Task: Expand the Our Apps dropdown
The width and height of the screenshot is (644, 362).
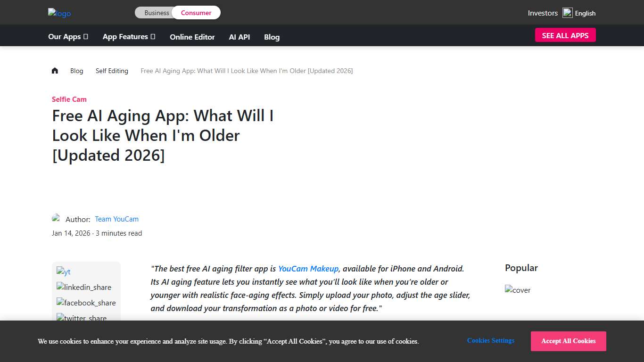Action: 68,36
